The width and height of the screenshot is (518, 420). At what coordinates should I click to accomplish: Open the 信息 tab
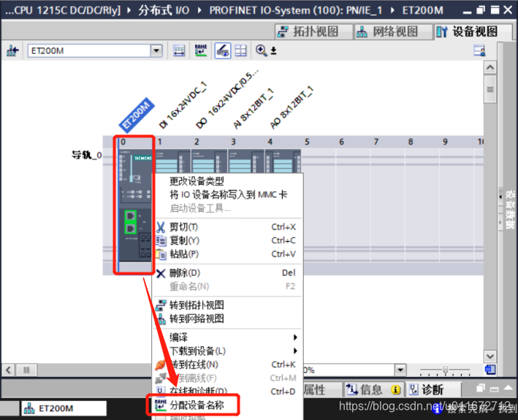[x=373, y=390]
